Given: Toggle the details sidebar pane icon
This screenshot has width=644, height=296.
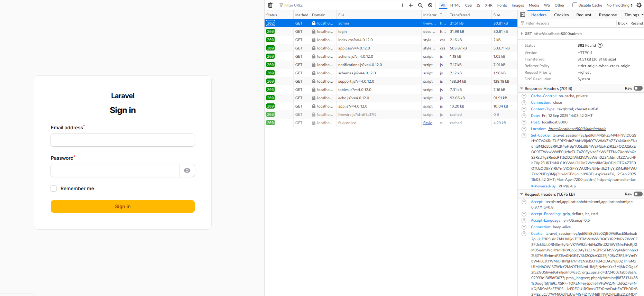Looking at the screenshot, I should tap(523, 15).
